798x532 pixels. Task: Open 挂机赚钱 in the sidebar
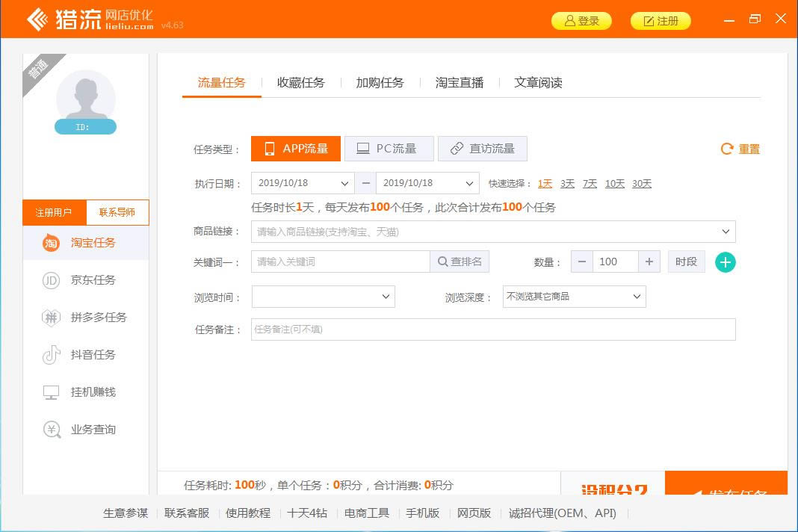[85, 392]
